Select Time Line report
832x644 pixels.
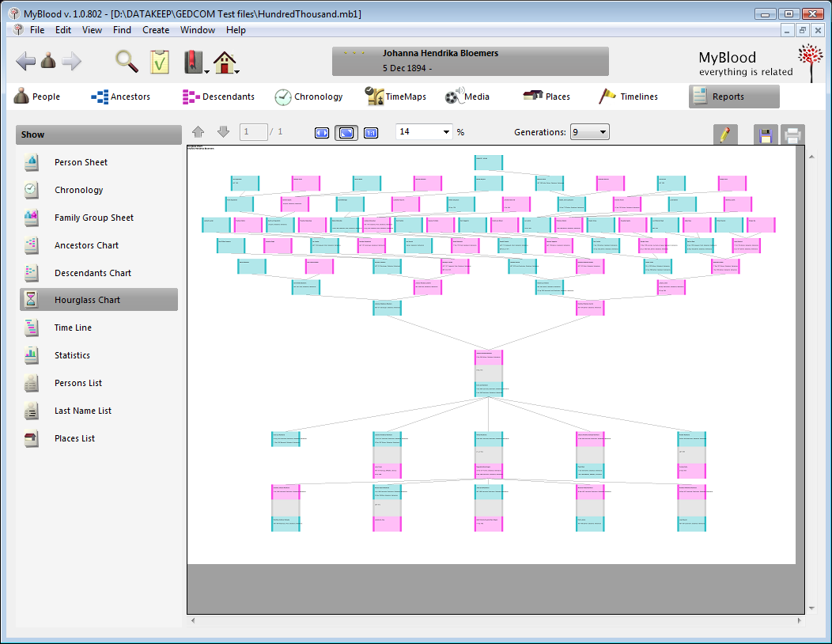click(x=99, y=328)
